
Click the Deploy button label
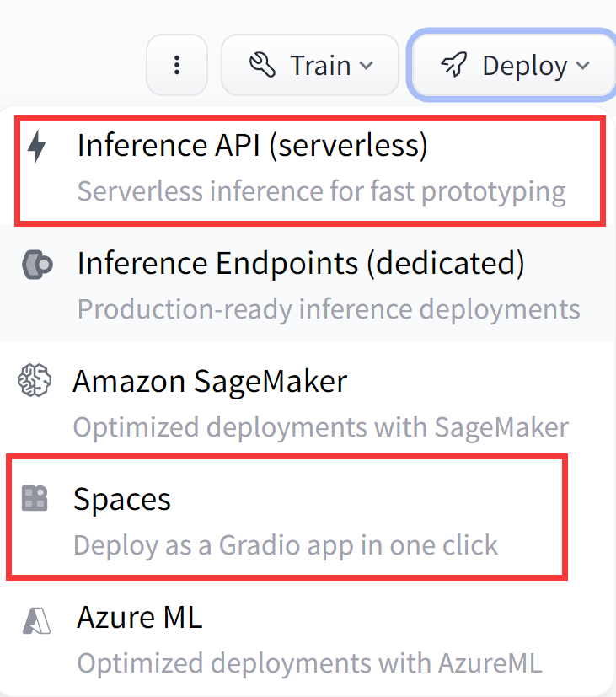[x=524, y=65]
